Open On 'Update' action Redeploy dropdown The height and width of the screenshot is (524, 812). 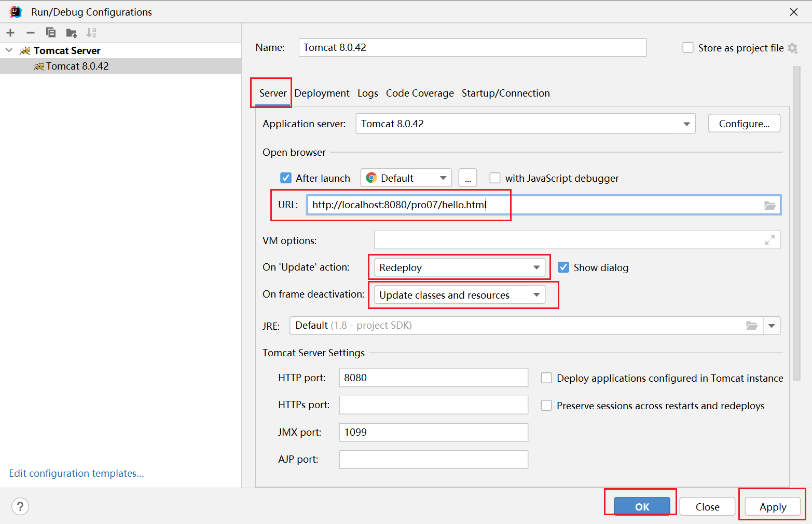pos(459,267)
